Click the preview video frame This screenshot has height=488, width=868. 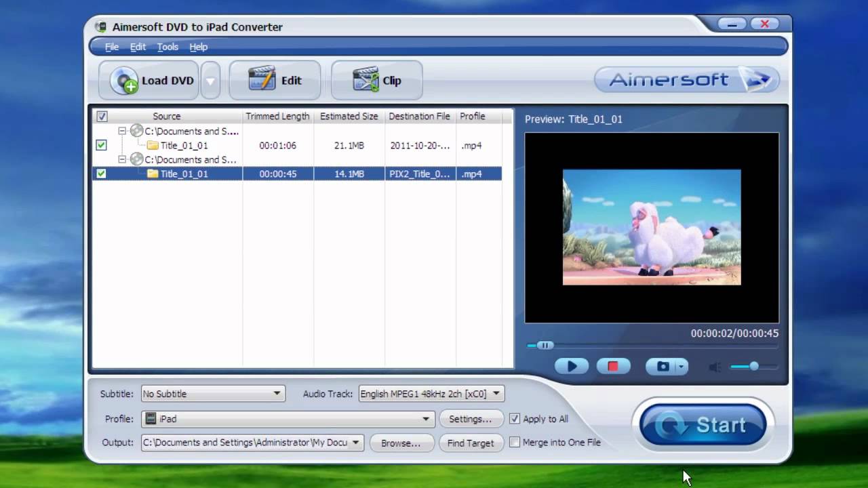click(x=652, y=227)
